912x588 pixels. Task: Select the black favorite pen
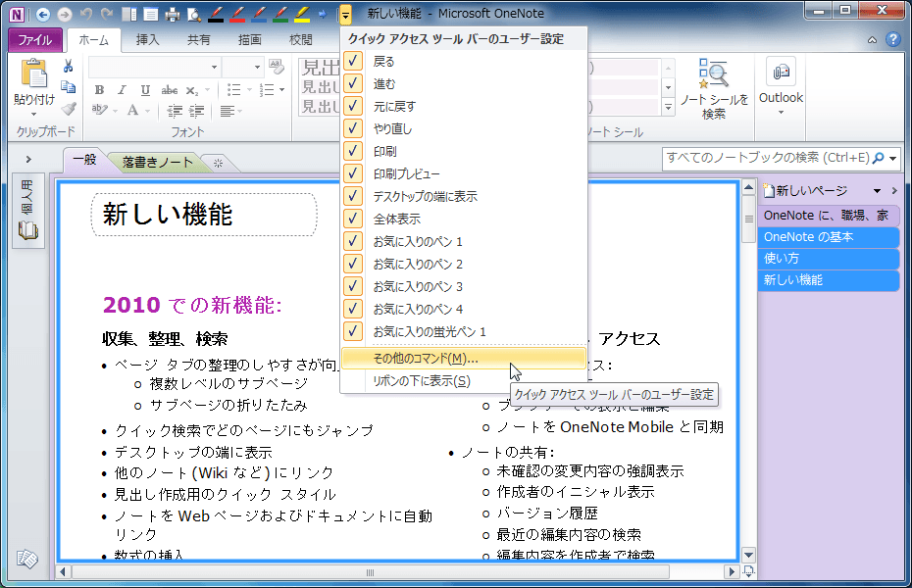coord(216,14)
